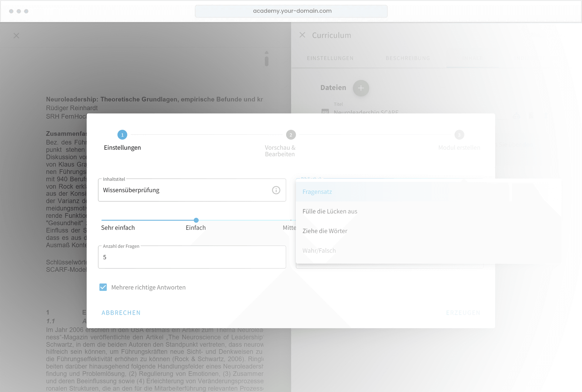582x392 pixels.
Task: Select Fragensatz from dropdown list
Action: (317, 192)
